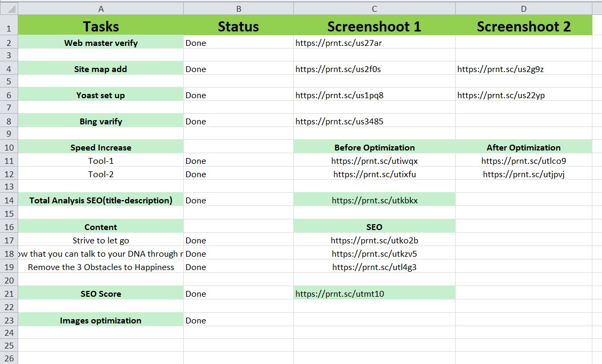Image resolution: width=602 pixels, height=364 pixels.
Task: Select the Speed Increase cell
Action: 100,147
